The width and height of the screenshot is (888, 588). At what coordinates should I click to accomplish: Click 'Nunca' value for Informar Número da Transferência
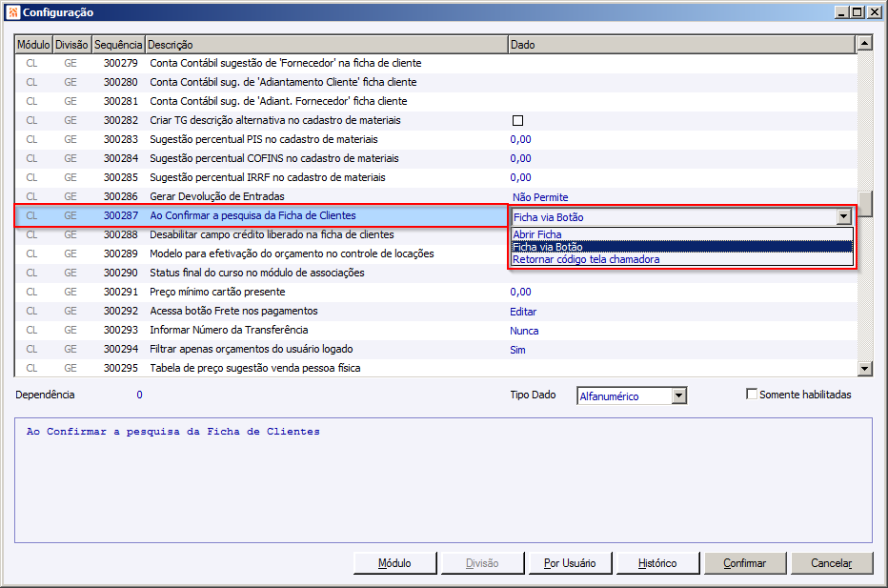[x=524, y=331]
